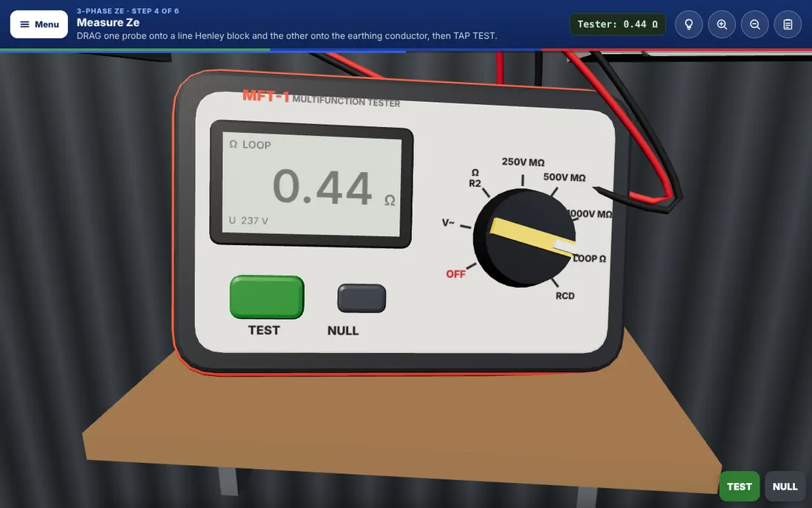812x508 pixels.
Task: Select the V~ dial position
Action: [448, 223]
